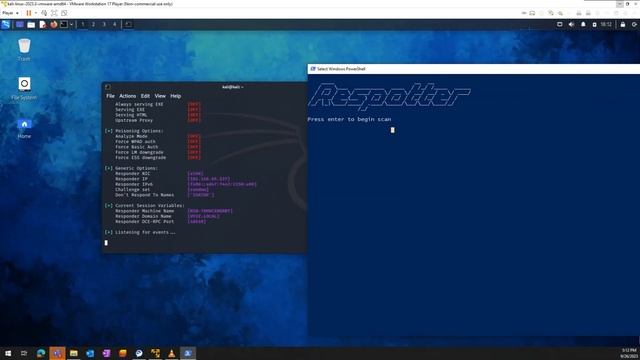Click the PowerShell window icon in title bar
Image resolution: width=640 pixels, height=360 pixels.
pyautogui.click(x=313, y=69)
